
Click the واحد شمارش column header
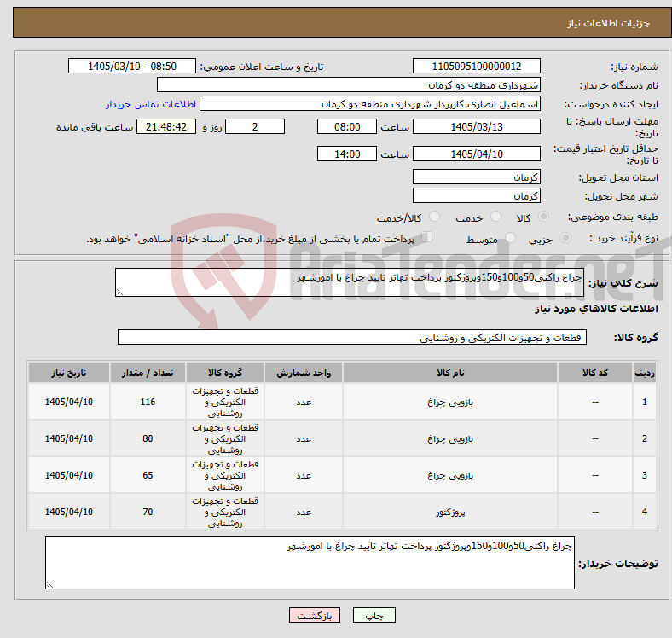(x=304, y=373)
